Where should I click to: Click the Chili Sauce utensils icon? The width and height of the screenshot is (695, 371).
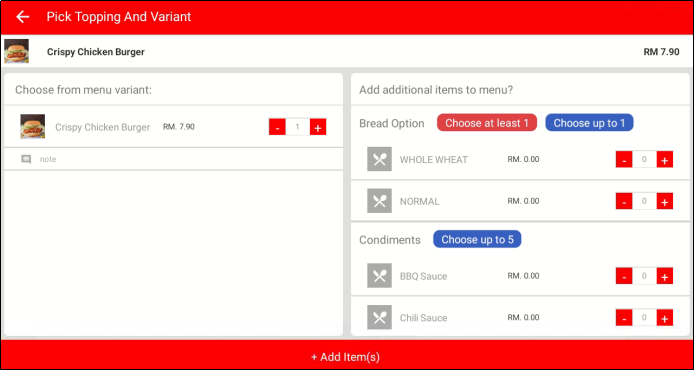(379, 317)
